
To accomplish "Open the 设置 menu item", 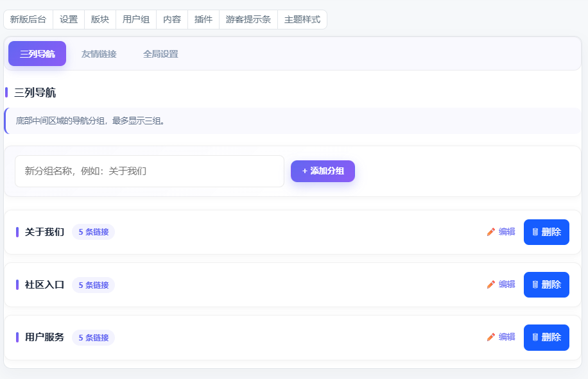I will pyautogui.click(x=69, y=19).
